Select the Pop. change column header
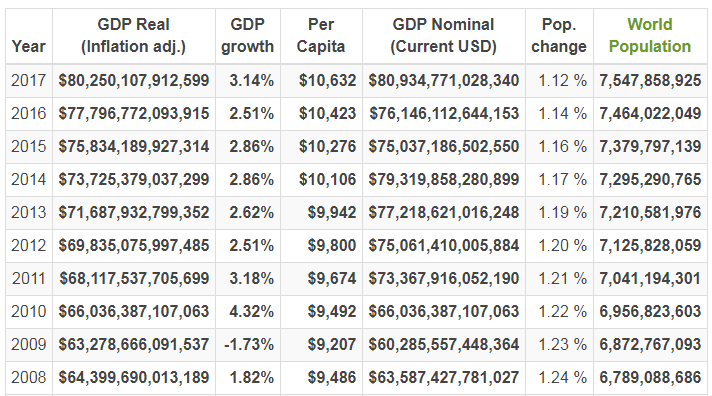Image resolution: width=712 pixels, height=396 pixels. (559, 35)
